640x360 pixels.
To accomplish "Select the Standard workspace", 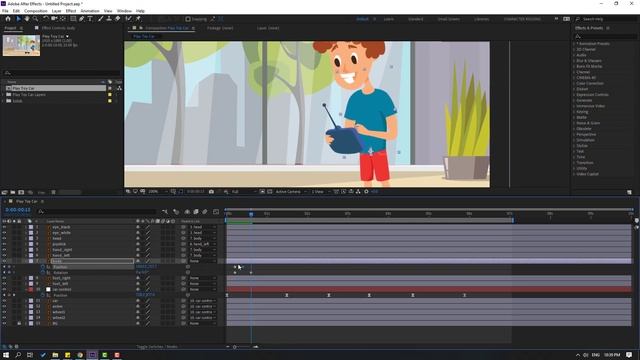I will (416, 19).
